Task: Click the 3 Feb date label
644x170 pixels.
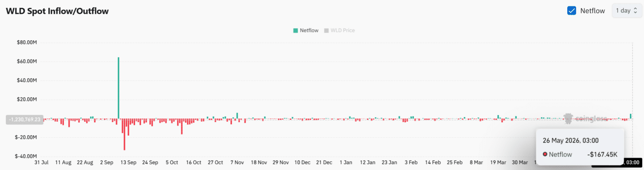Action: [x=411, y=162]
